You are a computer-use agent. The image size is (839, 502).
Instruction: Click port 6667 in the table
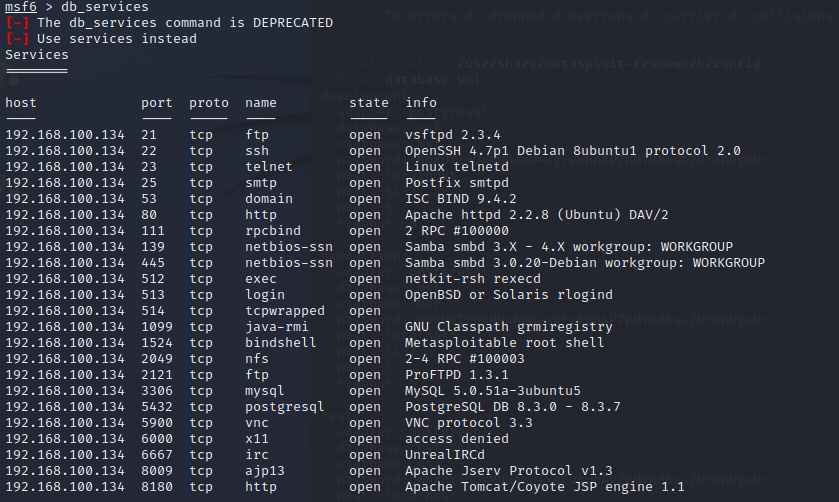(x=157, y=455)
